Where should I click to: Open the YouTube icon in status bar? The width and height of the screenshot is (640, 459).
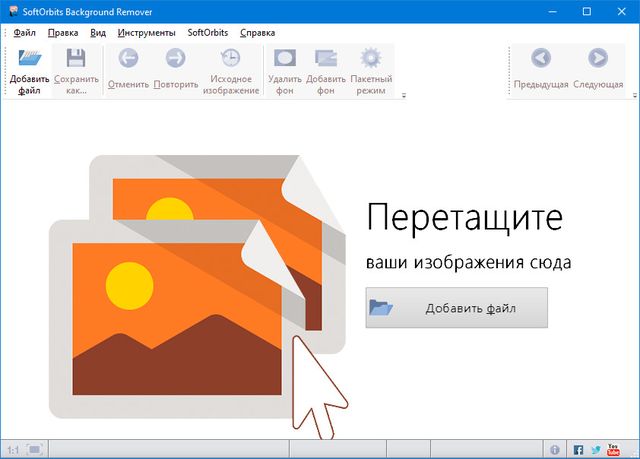tap(614, 449)
